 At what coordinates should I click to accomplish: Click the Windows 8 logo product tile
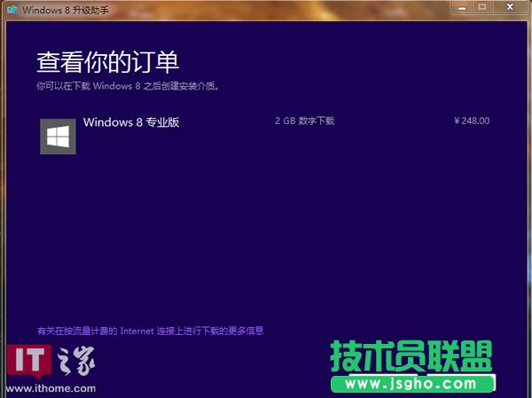pos(58,137)
